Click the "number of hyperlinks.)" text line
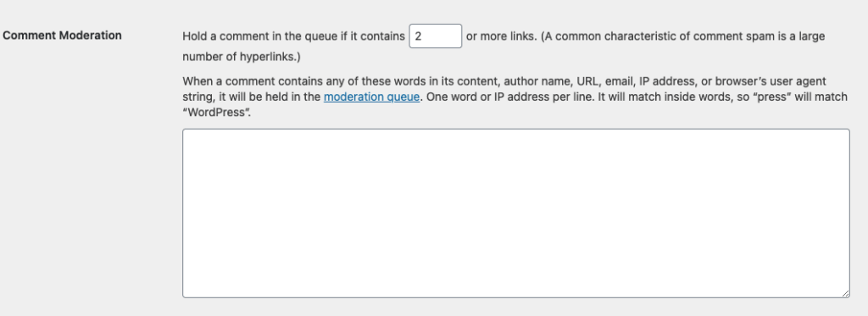Screen dimensions: 868x316 pos(242,57)
